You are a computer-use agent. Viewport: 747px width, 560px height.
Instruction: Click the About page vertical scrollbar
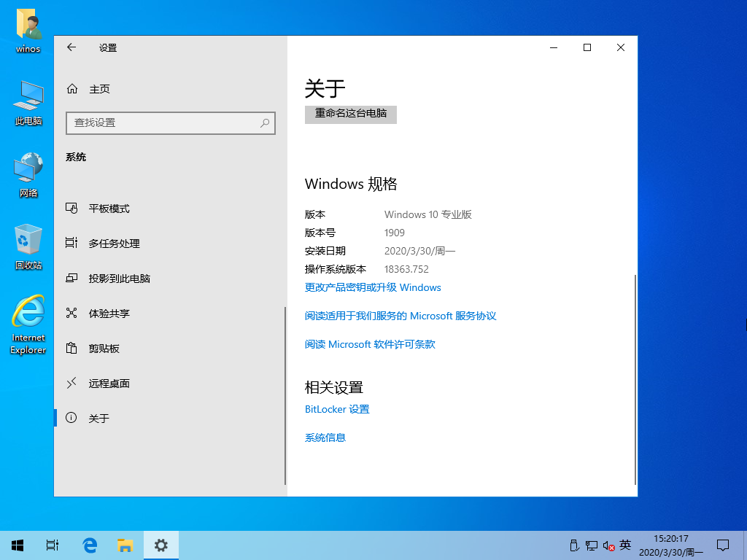click(x=635, y=379)
